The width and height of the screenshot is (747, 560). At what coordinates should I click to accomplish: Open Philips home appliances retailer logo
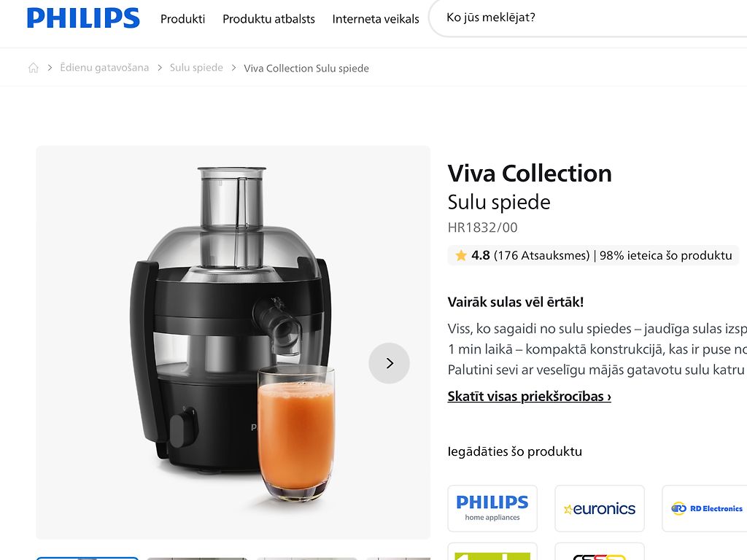492,508
